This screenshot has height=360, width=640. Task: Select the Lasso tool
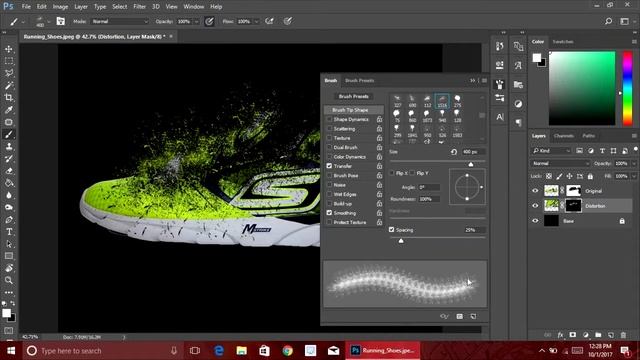(9, 73)
